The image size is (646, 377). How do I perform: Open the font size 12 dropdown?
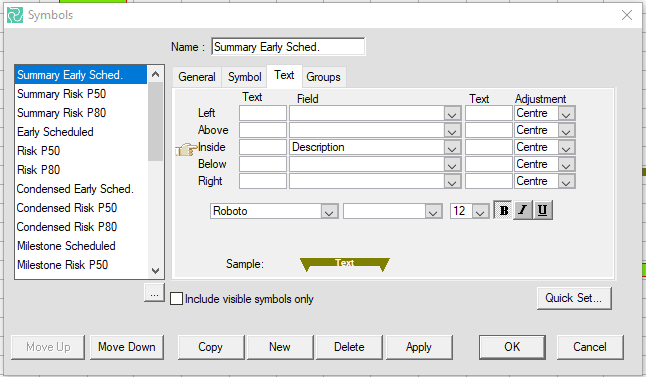click(480, 211)
